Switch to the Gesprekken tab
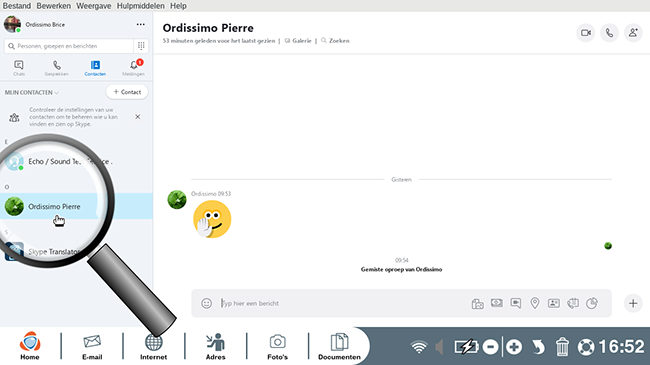 point(56,68)
